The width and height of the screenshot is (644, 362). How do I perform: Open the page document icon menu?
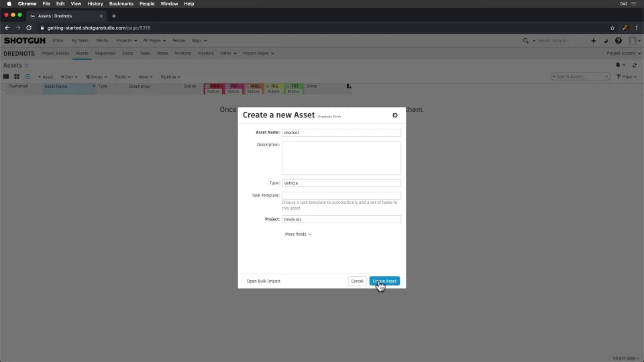[x=620, y=65]
